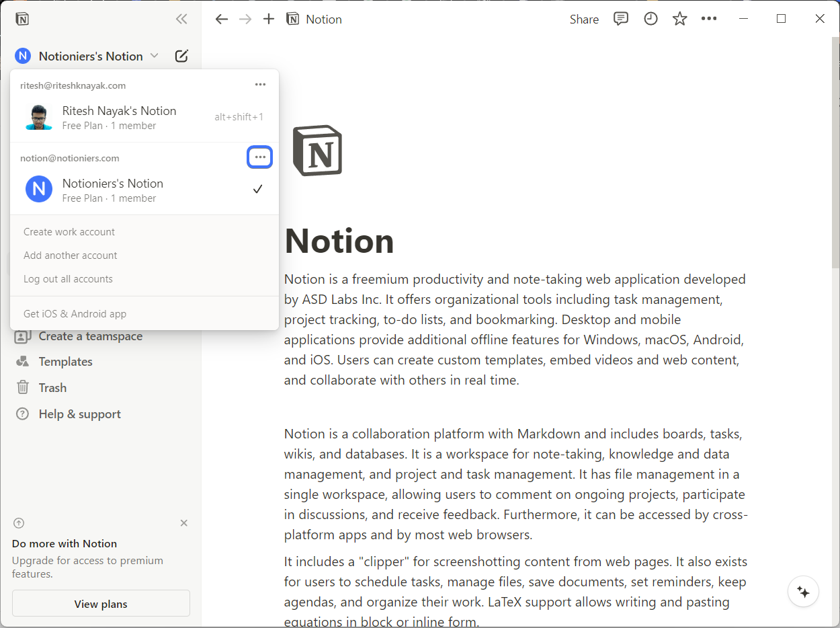Click the Notion AI sparkle button
The width and height of the screenshot is (840, 628).
[803, 592]
